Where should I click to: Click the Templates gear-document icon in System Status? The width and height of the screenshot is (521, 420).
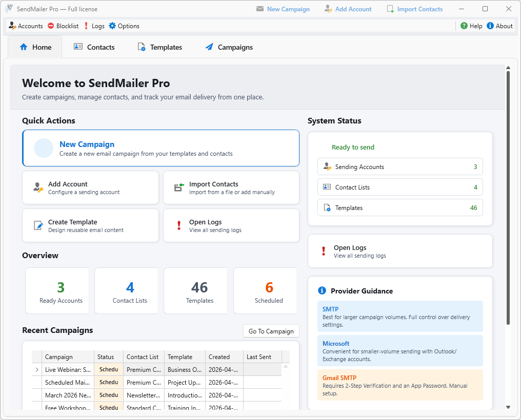point(327,207)
